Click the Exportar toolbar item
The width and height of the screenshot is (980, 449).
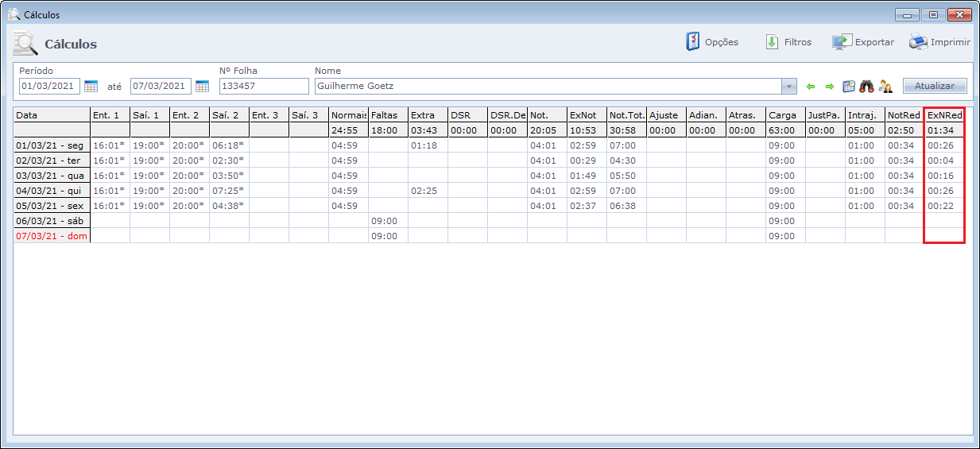[x=863, y=42]
